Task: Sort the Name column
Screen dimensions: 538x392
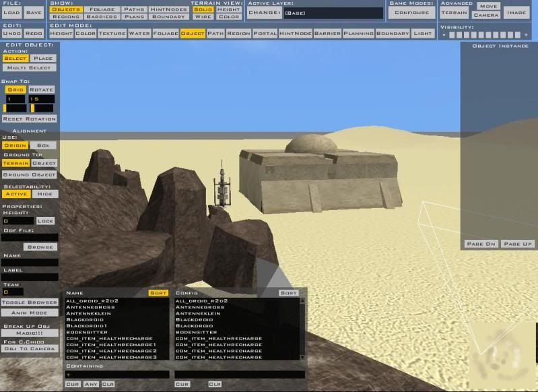Action: [158, 293]
